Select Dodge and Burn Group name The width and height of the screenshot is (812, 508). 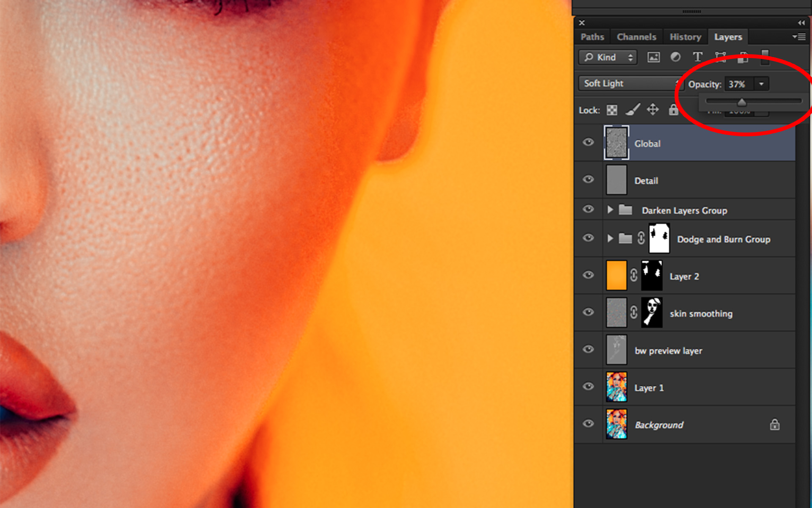[724, 239]
